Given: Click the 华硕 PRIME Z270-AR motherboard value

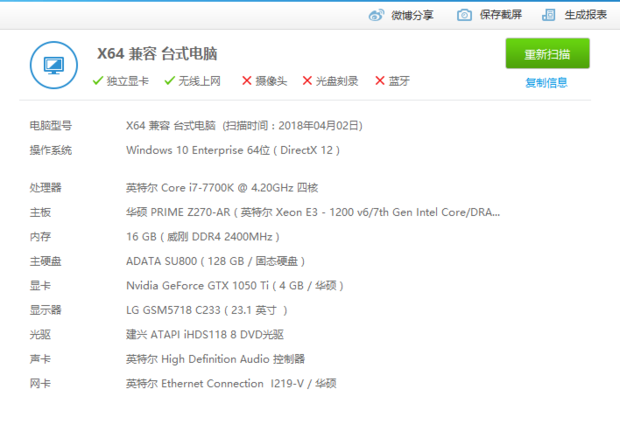Looking at the screenshot, I should (x=313, y=212).
